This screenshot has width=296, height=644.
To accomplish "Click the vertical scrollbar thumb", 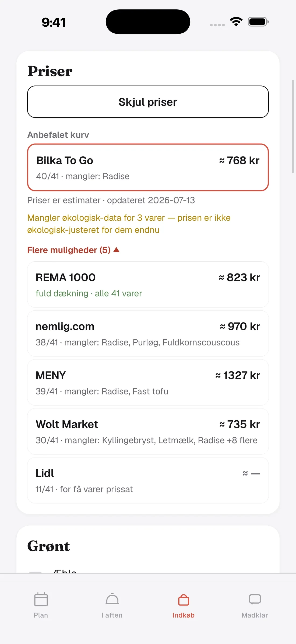I will 293,126.
